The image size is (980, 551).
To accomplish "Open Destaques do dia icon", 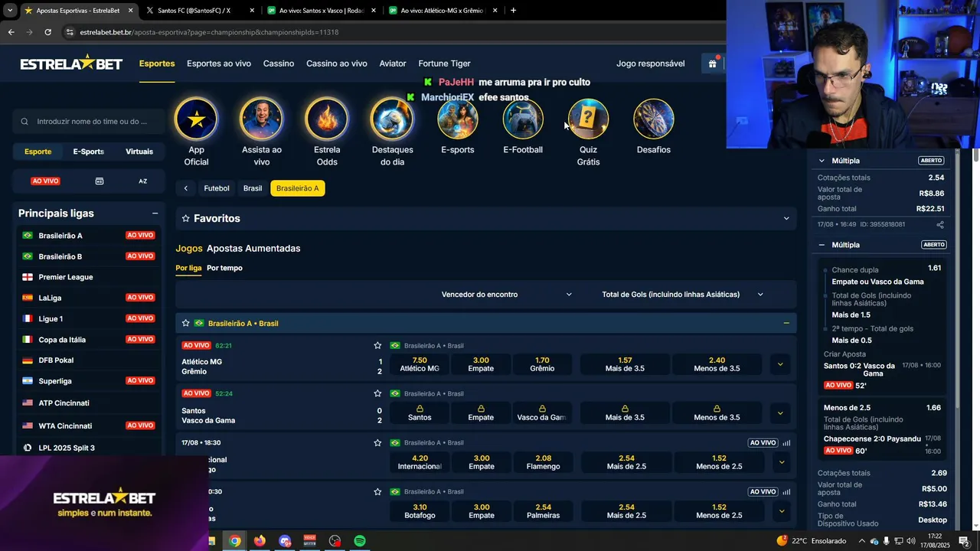I will pyautogui.click(x=392, y=119).
